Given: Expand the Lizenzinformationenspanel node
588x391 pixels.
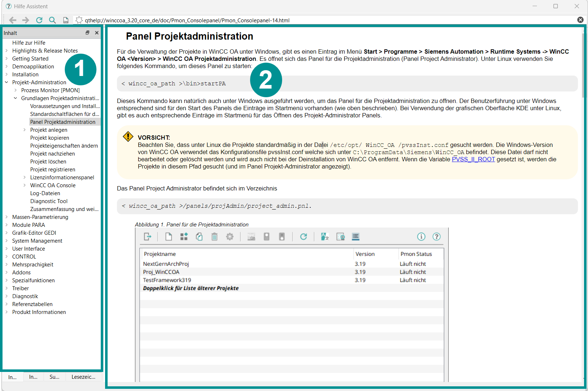Looking at the screenshot, I should [x=24, y=177].
